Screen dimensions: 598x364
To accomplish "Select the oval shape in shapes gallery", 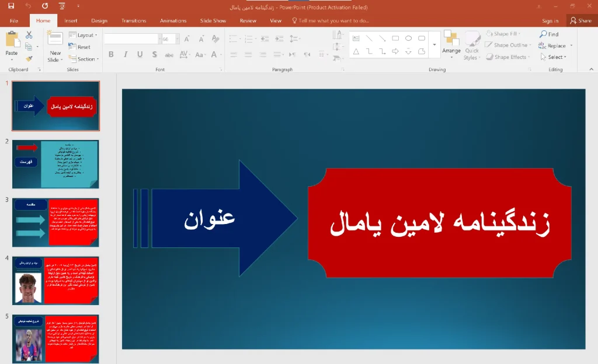I will (x=408, y=38).
